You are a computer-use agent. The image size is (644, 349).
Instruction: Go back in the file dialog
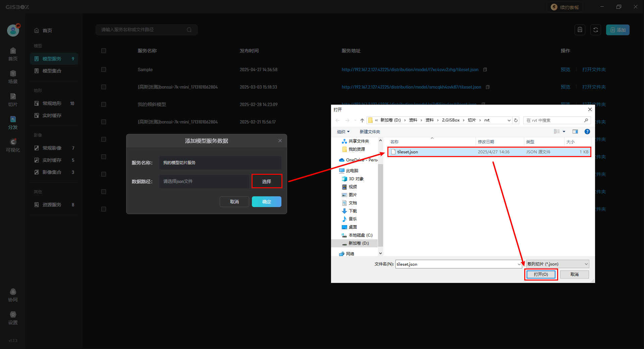[x=337, y=120]
